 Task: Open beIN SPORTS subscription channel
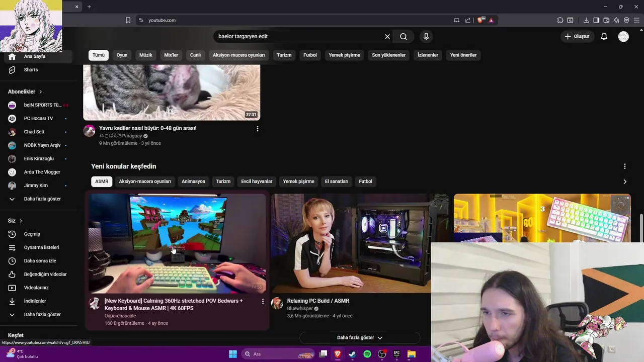(x=38, y=105)
